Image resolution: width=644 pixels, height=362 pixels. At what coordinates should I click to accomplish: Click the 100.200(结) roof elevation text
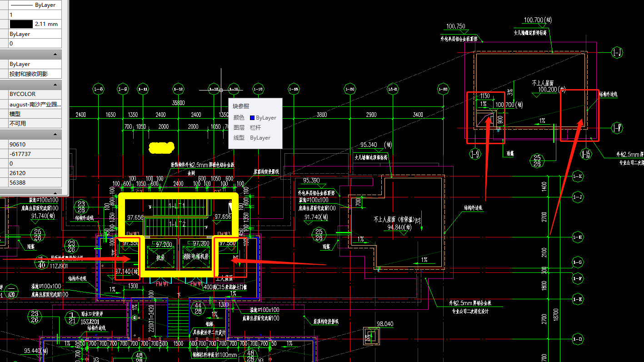(552, 90)
